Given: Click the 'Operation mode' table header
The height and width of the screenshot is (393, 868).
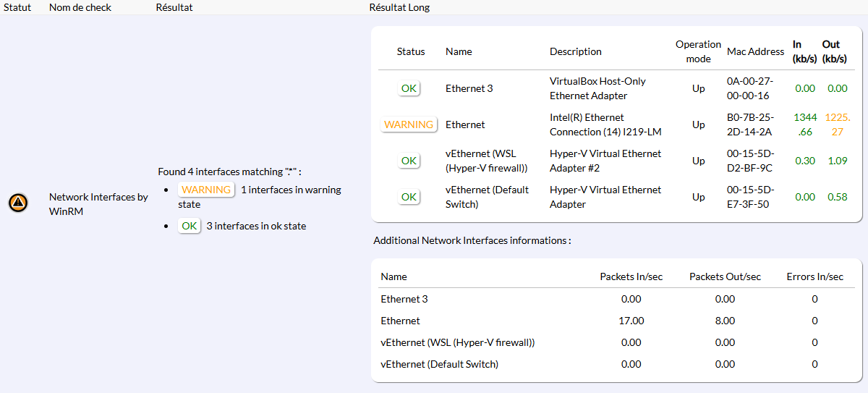Looking at the screenshot, I should 698,51.
